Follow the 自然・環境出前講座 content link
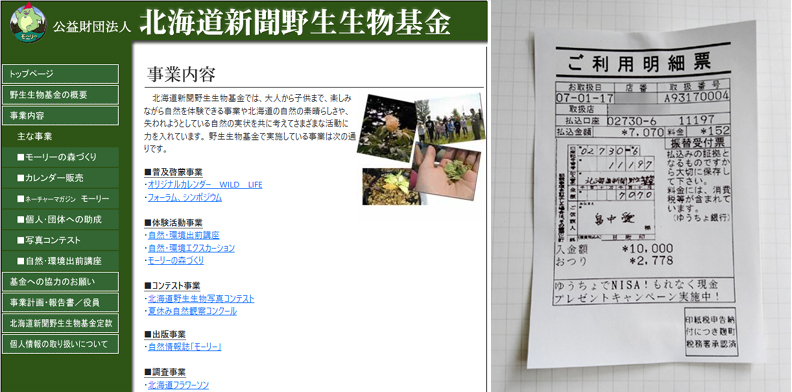This screenshot has width=792, height=392. click(x=183, y=235)
